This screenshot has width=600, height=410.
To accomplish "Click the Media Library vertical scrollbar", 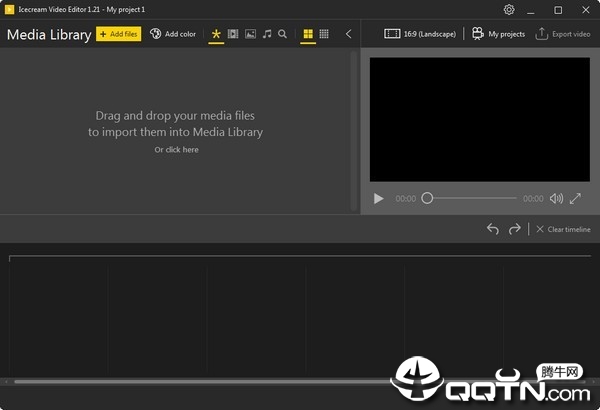I will point(354,131).
